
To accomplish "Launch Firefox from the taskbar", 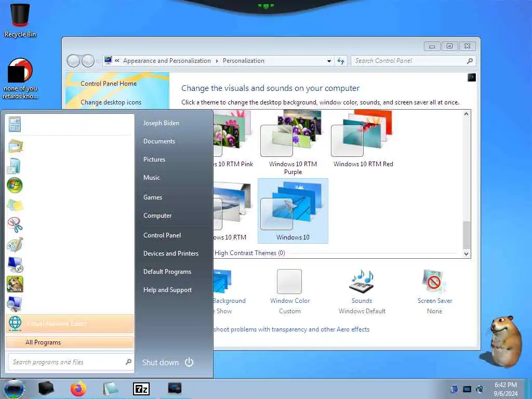I will 78,389.
